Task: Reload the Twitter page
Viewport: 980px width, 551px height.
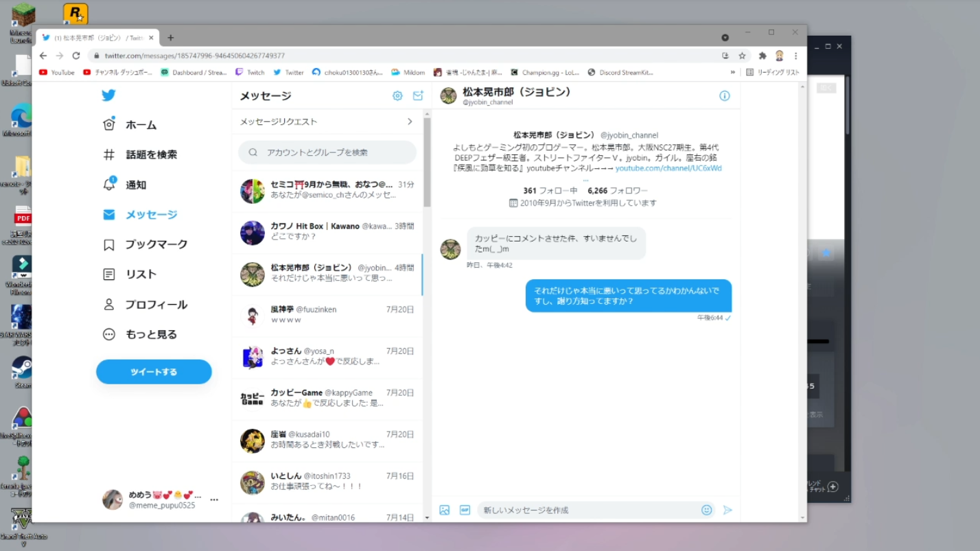Action: coord(76,56)
